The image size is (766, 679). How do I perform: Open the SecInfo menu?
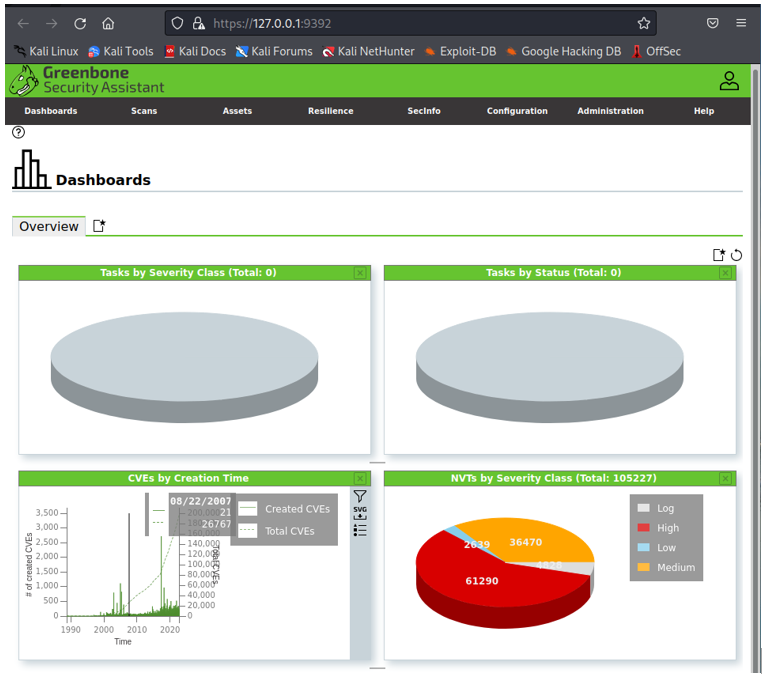pyautogui.click(x=424, y=111)
